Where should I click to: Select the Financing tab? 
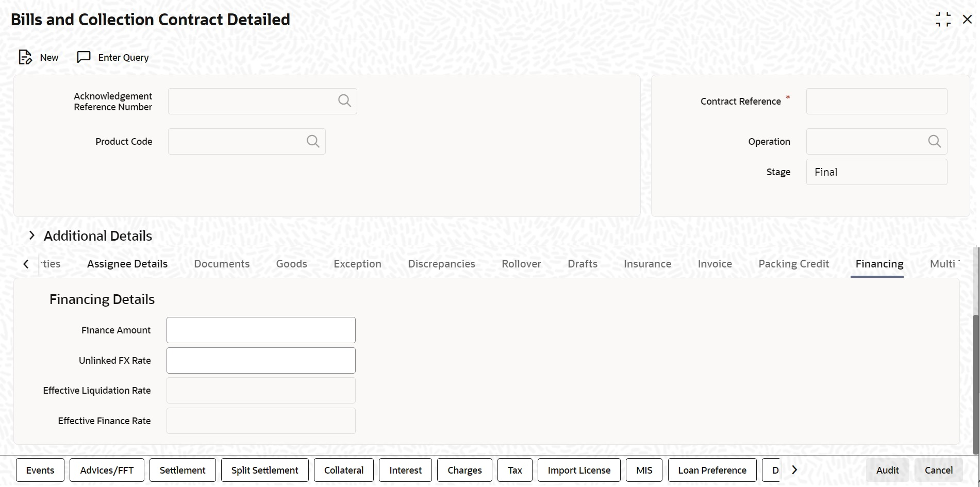(879, 264)
